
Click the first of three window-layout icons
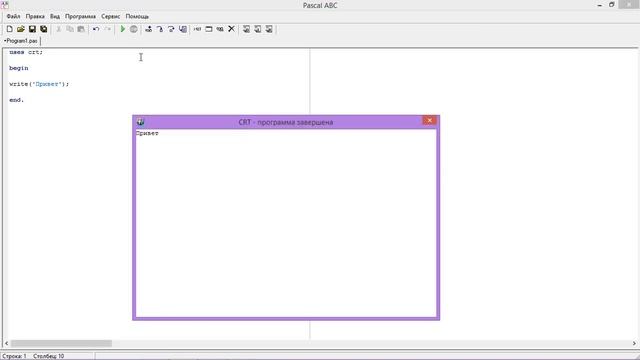pyautogui.click(x=247, y=29)
